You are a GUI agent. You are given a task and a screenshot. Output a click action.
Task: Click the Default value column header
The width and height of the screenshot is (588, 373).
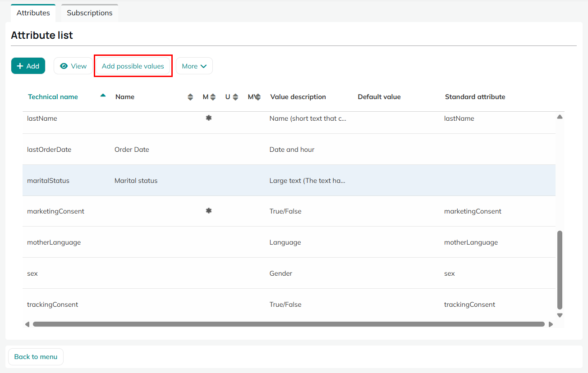[x=379, y=97]
